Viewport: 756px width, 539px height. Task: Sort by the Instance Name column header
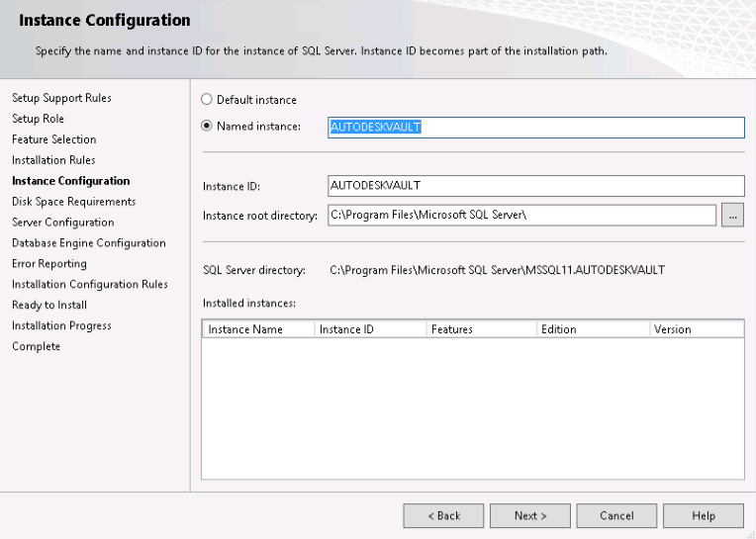257,329
